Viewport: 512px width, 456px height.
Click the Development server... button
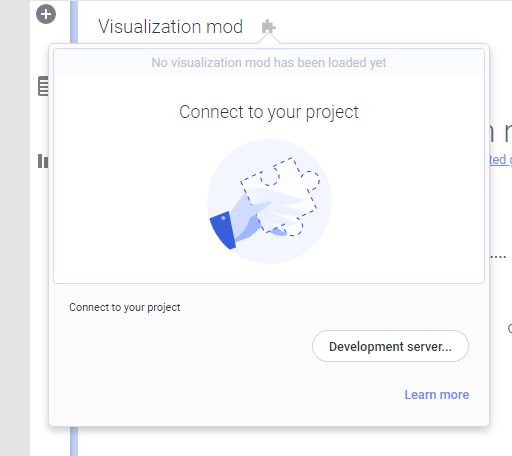[x=390, y=346]
